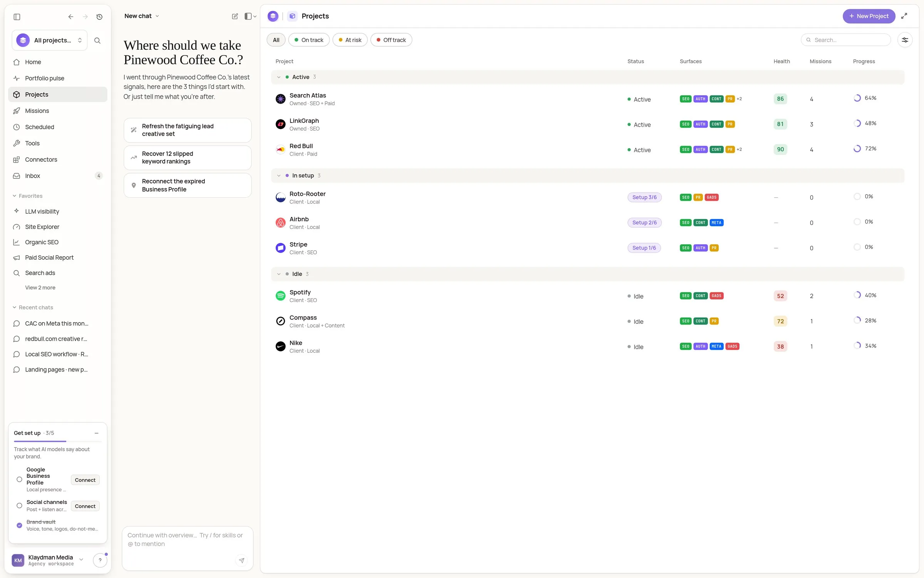Choose Reconnect the expired Business Profile
924x578 pixels.
tap(187, 185)
